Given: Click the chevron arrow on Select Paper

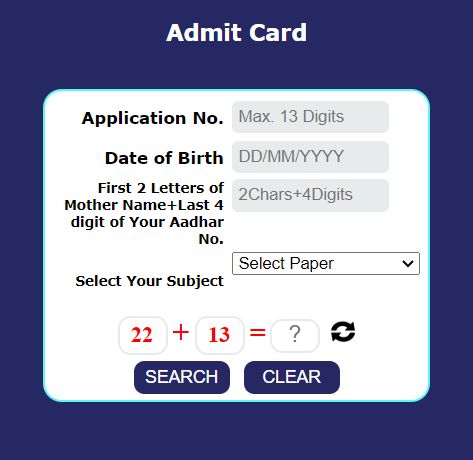Looking at the screenshot, I should coord(408,264).
